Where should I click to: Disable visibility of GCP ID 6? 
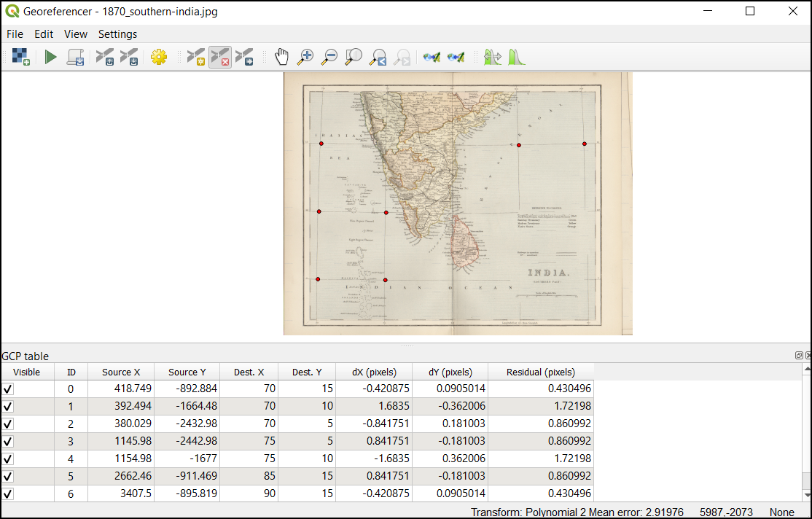(8, 494)
